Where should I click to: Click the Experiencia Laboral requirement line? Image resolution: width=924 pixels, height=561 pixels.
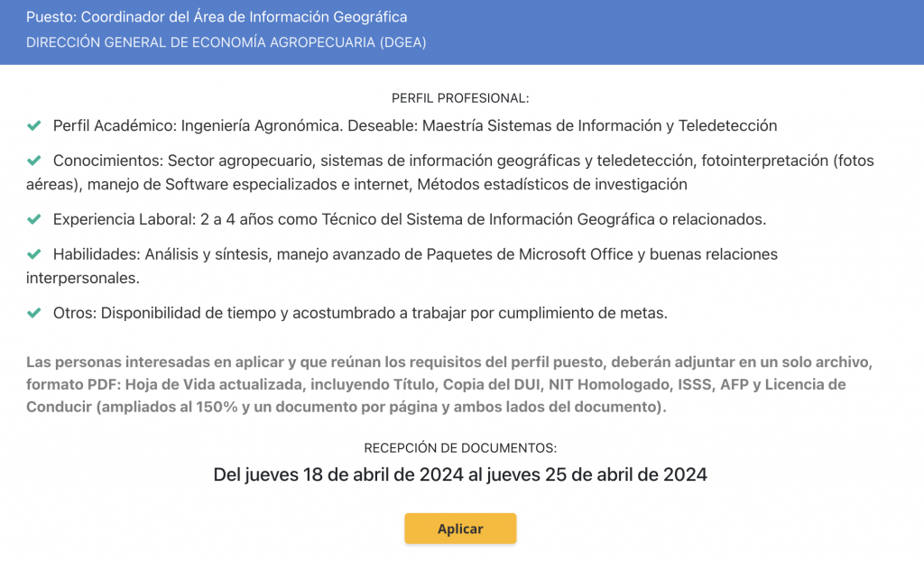pyautogui.click(x=410, y=219)
